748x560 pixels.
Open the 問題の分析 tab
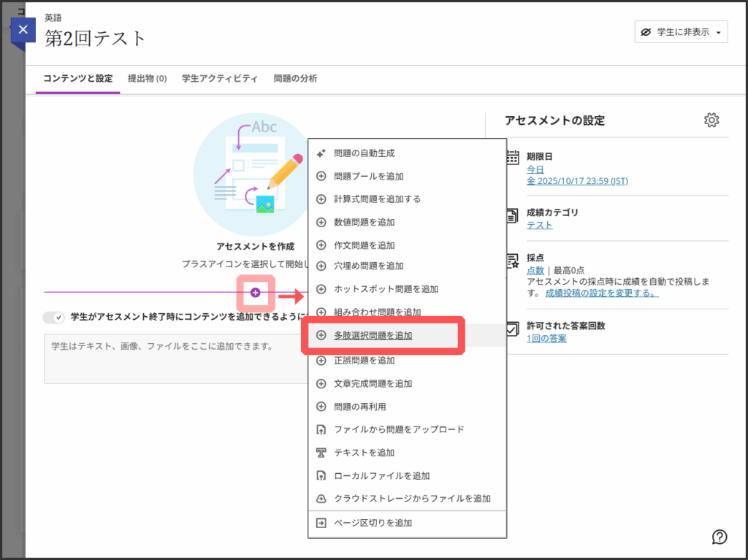(x=295, y=79)
